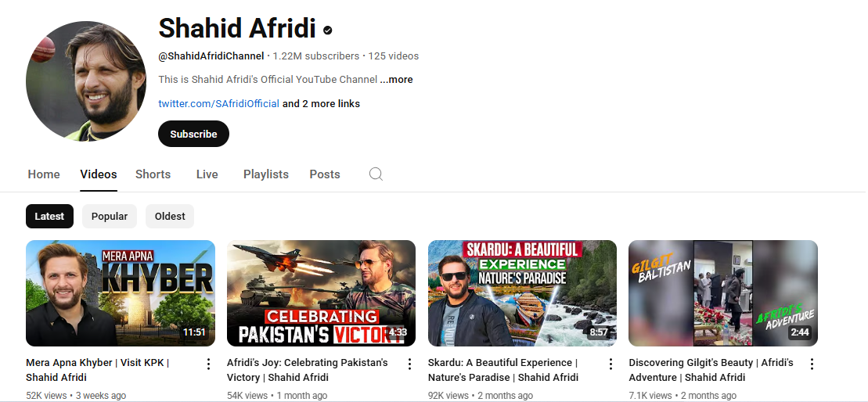Click the 'Shahid Afridi' channel name heading
Image resolution: width=868 pixels, height=402 pixels.
(x=237, y=28)
